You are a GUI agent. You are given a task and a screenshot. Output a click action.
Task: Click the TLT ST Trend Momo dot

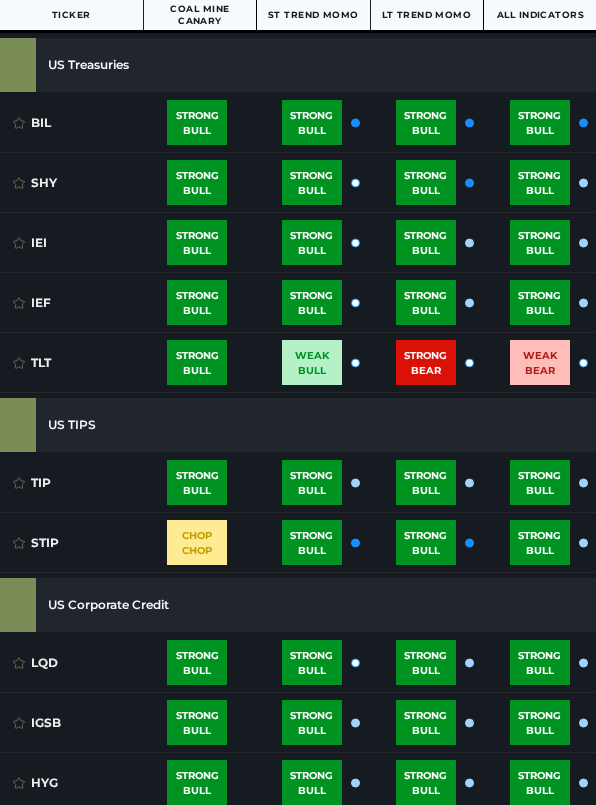(355, 363)
